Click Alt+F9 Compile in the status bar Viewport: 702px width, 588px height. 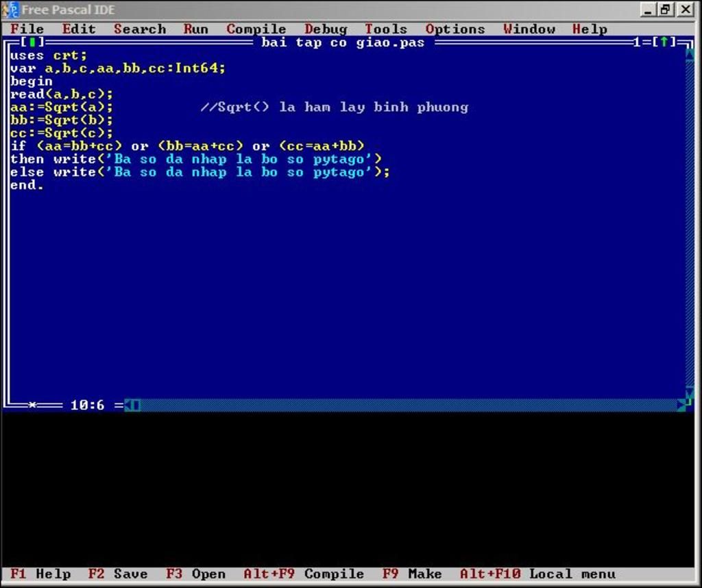click(x=304, y=574)
